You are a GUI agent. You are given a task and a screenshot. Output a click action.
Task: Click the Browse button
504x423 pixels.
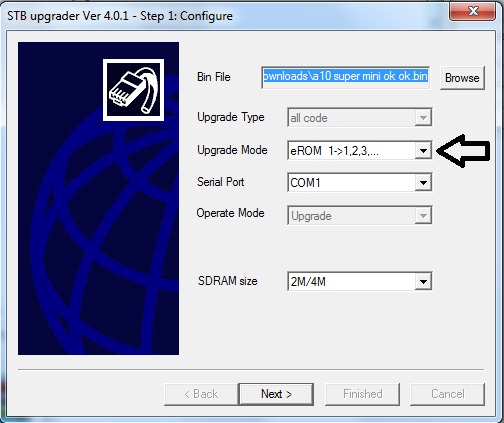pos(462,78)
